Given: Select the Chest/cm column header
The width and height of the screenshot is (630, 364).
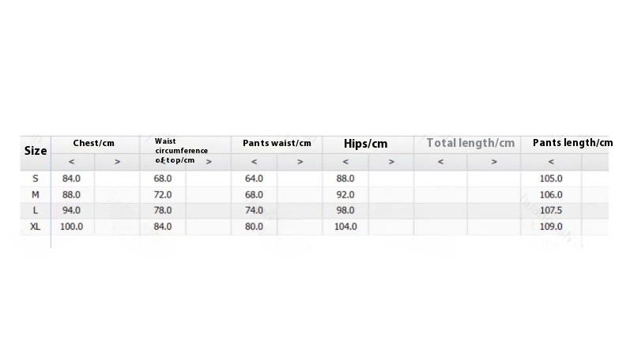Looking at the screenshot, I should click(x=94, y=144).
